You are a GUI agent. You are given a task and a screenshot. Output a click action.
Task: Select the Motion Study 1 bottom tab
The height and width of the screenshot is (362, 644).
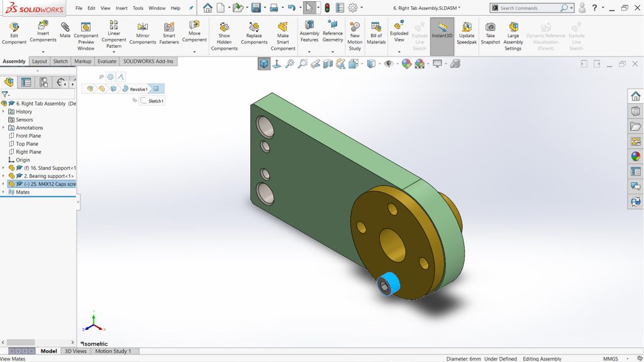113,351
